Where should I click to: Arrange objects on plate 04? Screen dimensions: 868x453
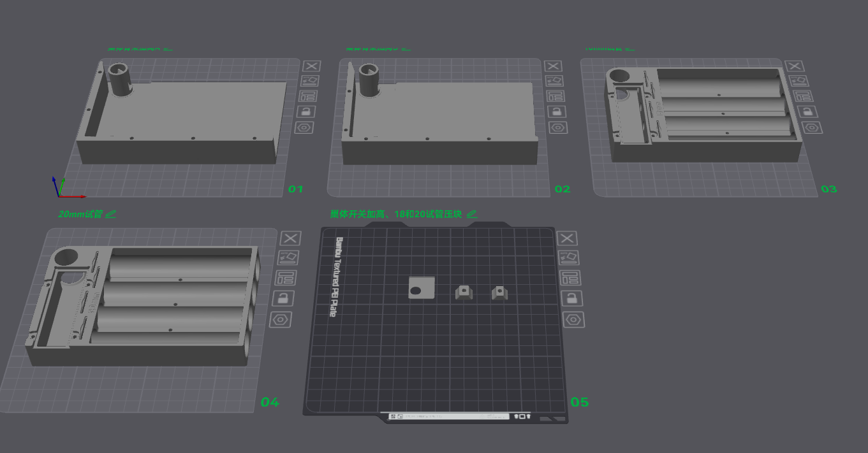point(285,278)
